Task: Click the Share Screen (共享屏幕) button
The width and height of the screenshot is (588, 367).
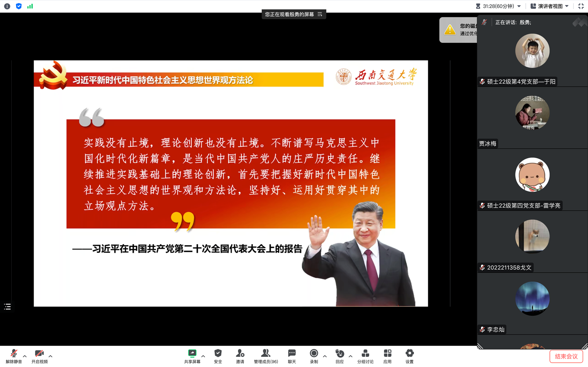Action: (192, 356)
